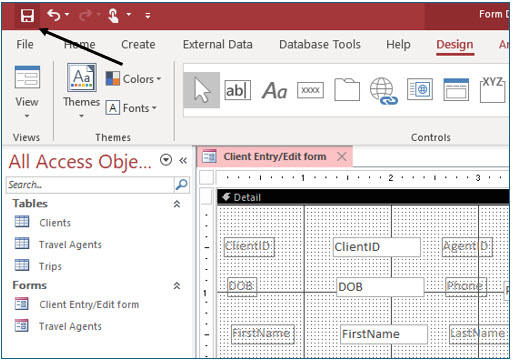Pick the Hyperlink globe control
The width and height of the screenshot is (514, 360).
coord(383,91)
